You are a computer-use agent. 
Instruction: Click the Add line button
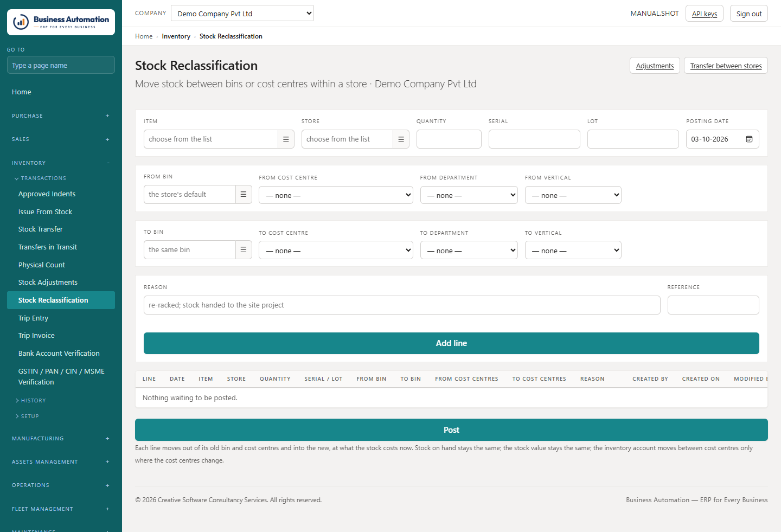point(451,343)
